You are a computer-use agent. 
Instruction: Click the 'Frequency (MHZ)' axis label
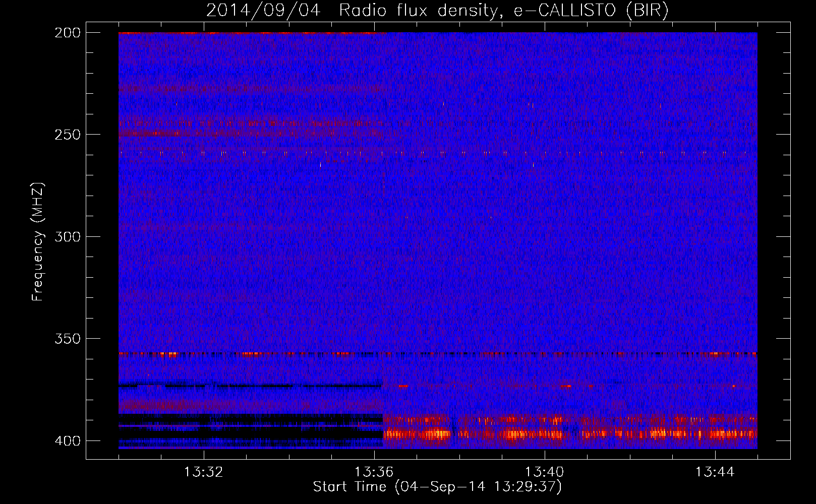pos(38,241)
